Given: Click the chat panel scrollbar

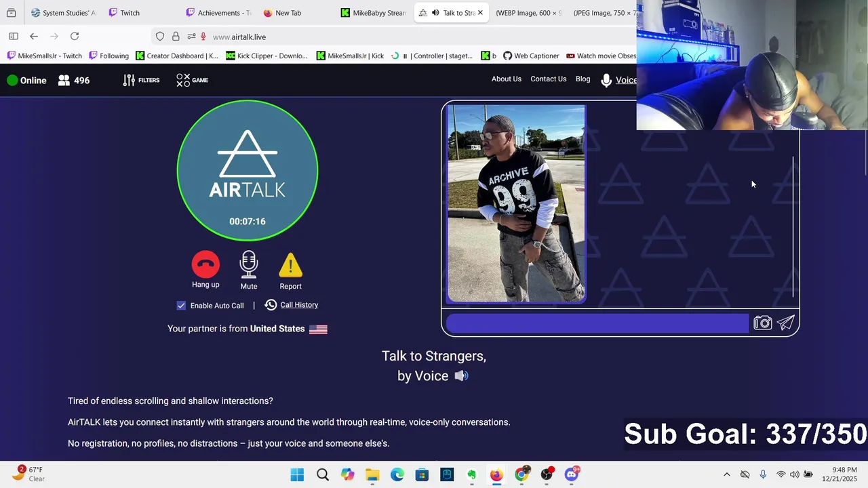Looking at the screenshot, I should coord(793,226).
